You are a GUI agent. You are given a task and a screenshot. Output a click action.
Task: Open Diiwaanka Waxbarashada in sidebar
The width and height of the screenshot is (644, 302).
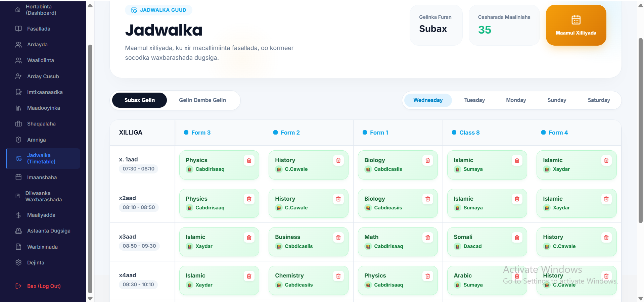tap(43, 196)
